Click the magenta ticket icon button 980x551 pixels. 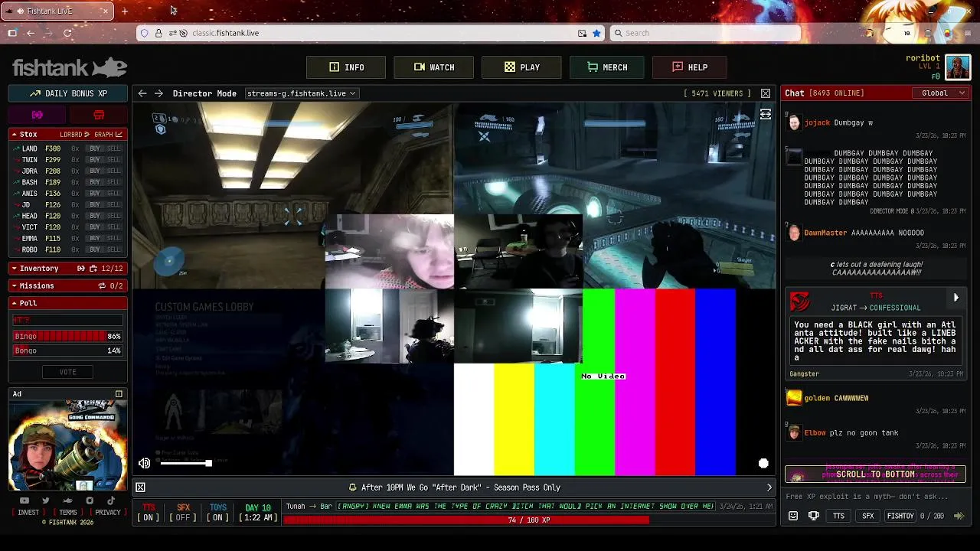click(38, 115)
